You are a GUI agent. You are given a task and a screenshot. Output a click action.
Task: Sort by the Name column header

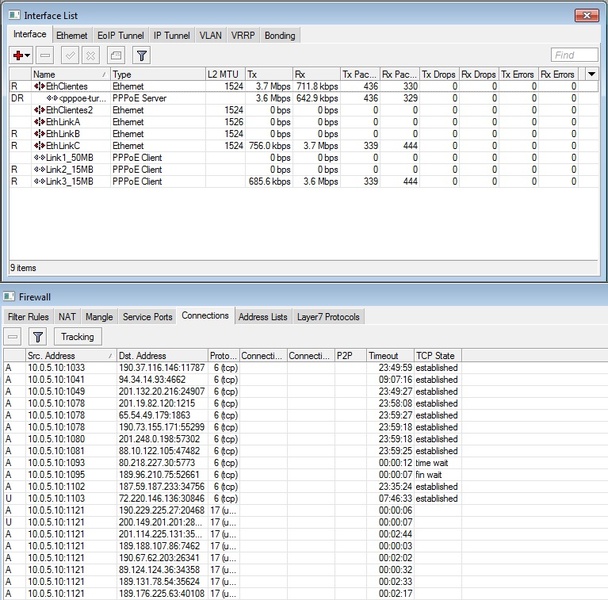tap(71, 74)
